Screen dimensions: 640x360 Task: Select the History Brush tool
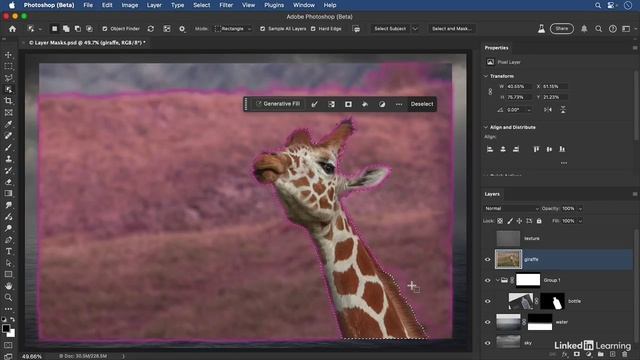[x=8, y=170]
